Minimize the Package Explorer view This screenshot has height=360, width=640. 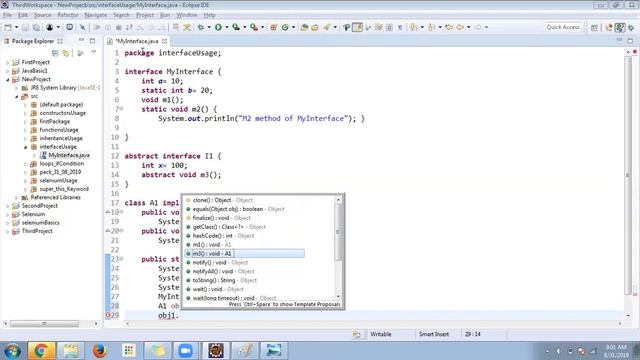coord(81,41)
